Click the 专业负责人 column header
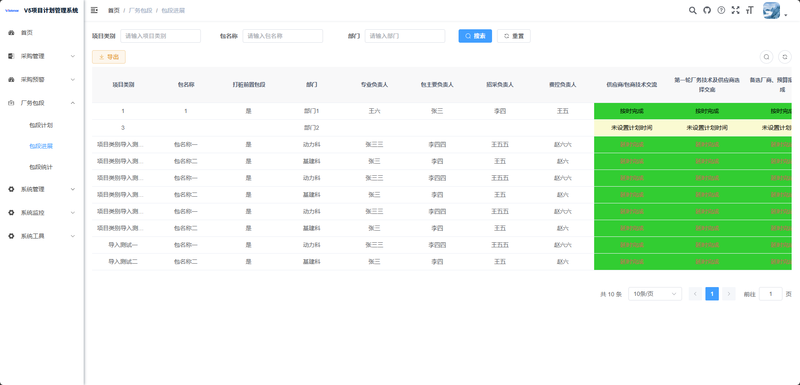800x385 pixels. [374, 85]
